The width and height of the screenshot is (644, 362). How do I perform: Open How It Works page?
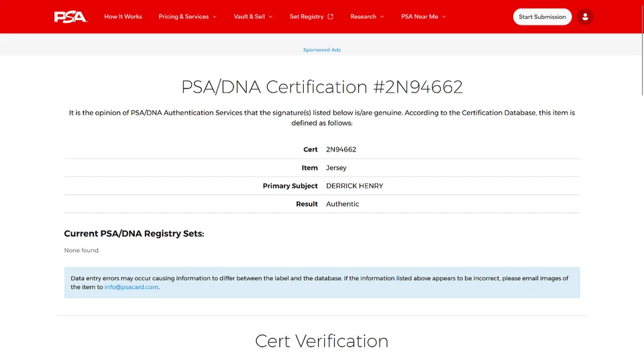123,17
